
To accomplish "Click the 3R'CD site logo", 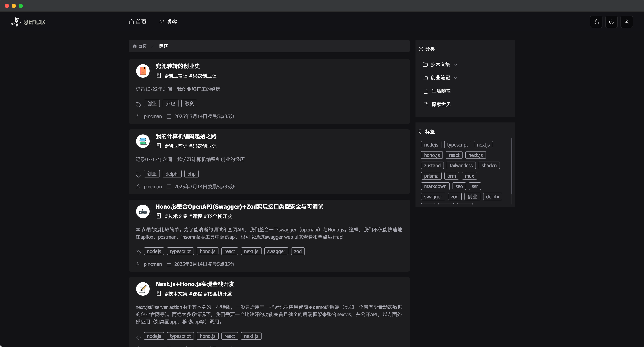I will coord(28,22).
